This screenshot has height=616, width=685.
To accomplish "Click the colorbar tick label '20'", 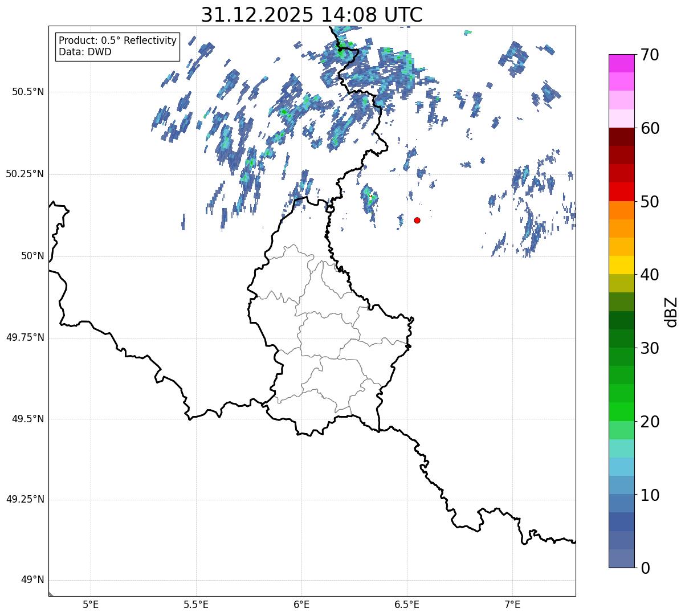I will coord(650,422).
